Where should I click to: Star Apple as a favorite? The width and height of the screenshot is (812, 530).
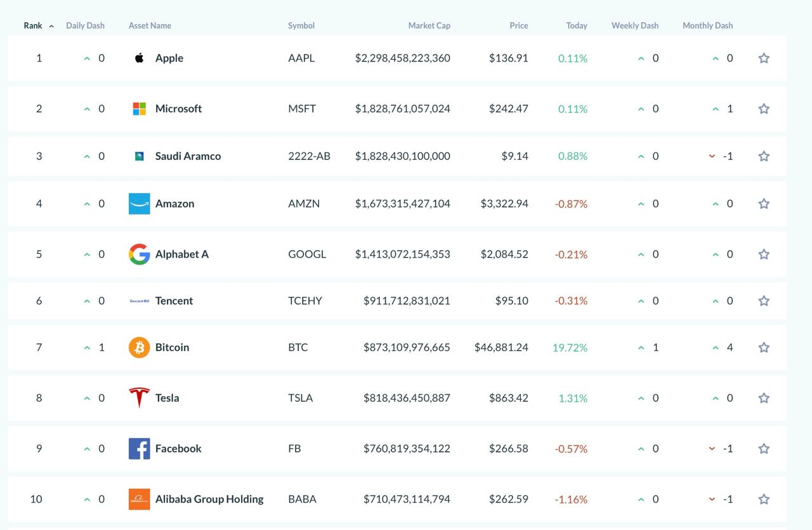[764, 58]
